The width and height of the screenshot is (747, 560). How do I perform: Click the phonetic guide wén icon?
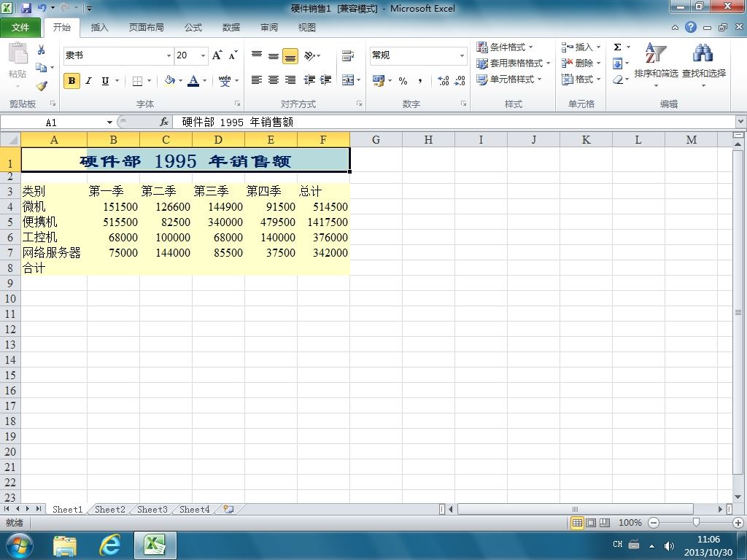pos(225,80)
